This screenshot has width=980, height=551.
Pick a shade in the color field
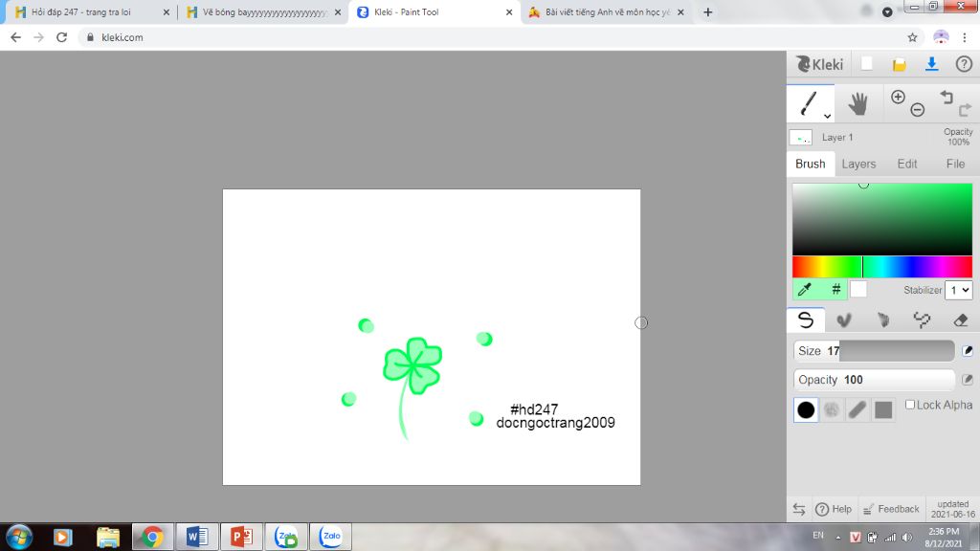(881, 219)
